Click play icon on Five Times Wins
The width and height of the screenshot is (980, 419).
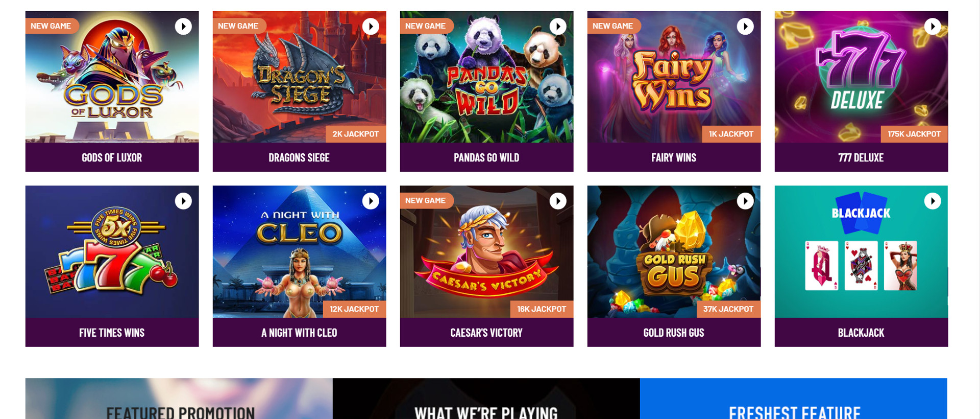point(183,201)
